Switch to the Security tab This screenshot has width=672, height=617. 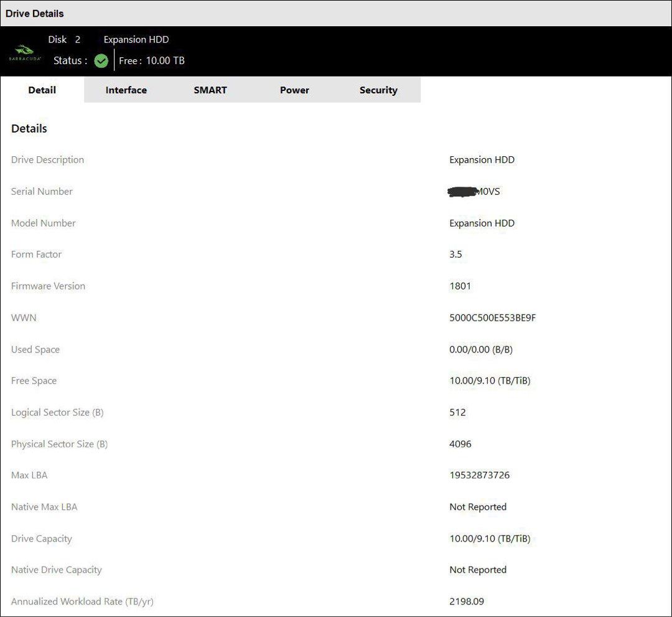pos(378,90)
